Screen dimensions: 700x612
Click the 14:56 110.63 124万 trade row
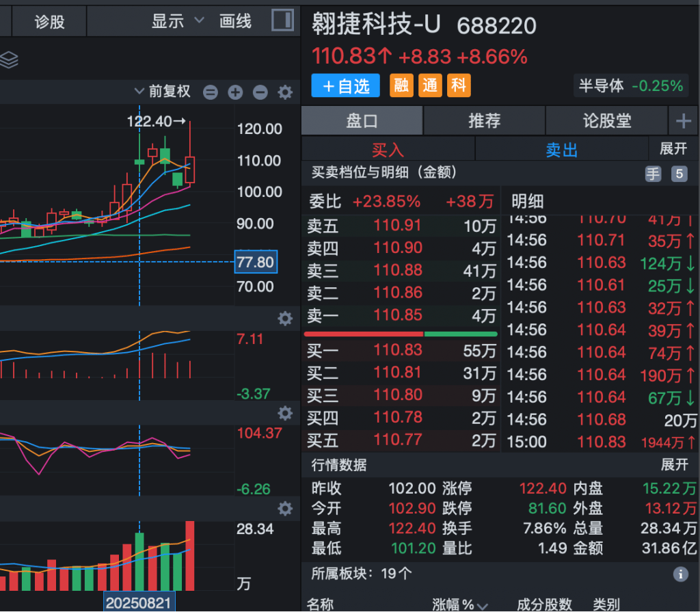601,263
